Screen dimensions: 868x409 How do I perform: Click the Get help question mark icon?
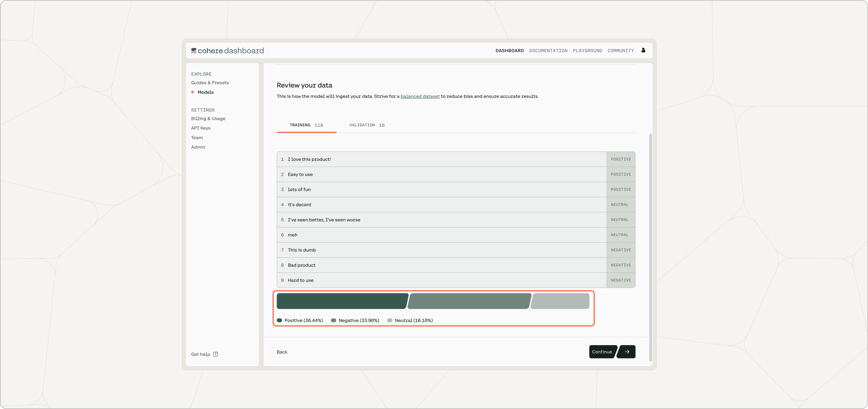click(x=216, y=354)
